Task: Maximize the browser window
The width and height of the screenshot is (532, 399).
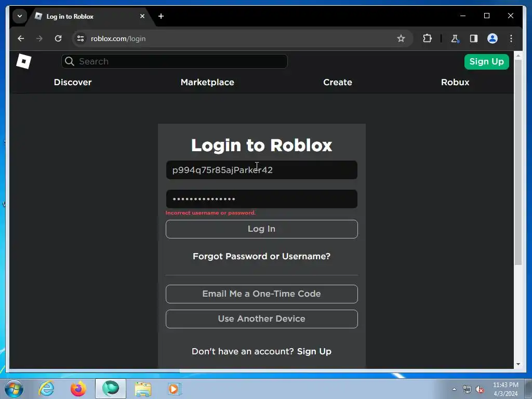Action: [x=486, y=16]
